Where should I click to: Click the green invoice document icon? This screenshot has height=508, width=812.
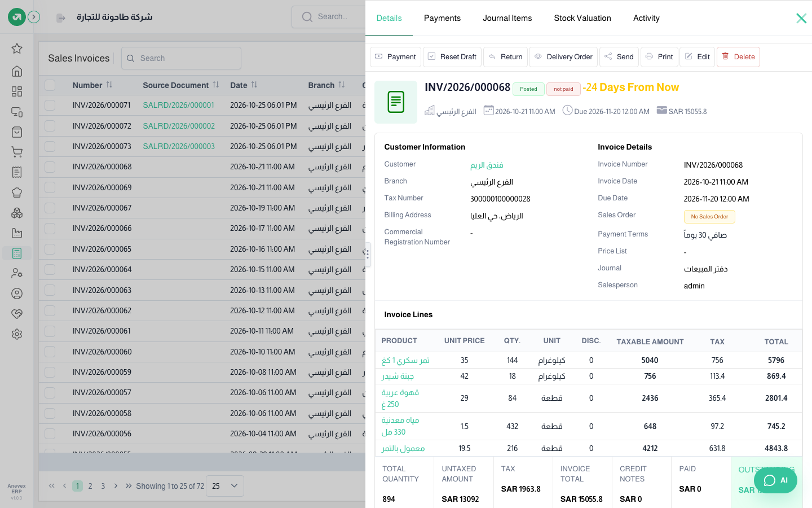coord(396,102)
